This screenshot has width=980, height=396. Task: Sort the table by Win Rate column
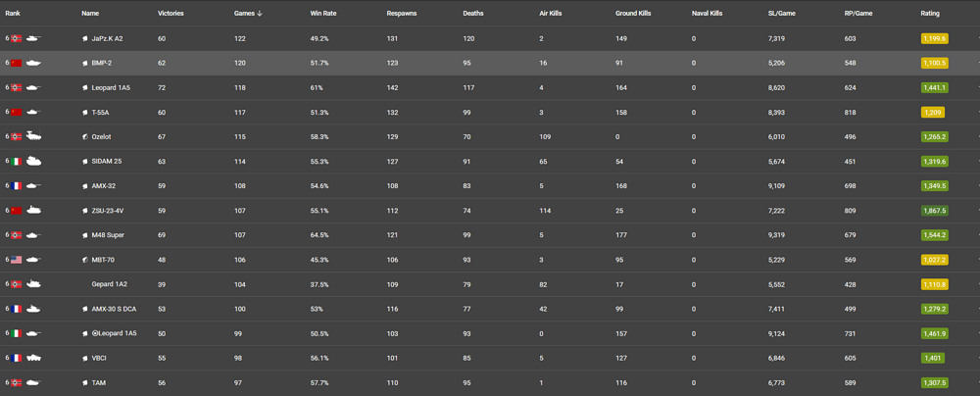(323, 14)
